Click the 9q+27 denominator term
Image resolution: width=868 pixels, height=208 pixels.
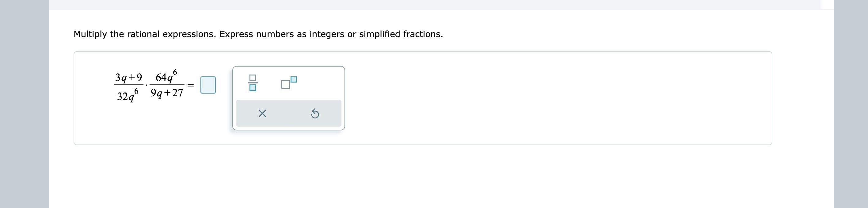pos(167,93)
